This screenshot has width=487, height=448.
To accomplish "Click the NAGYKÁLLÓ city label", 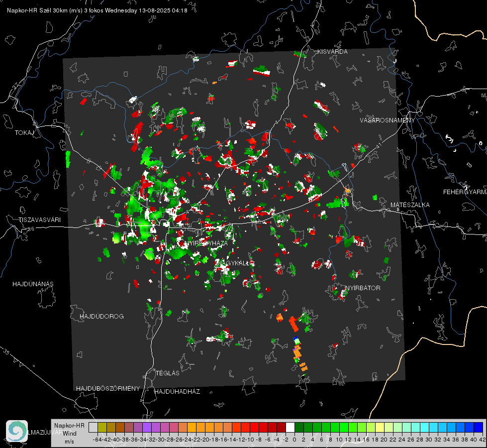I will (x=235, y=263).
